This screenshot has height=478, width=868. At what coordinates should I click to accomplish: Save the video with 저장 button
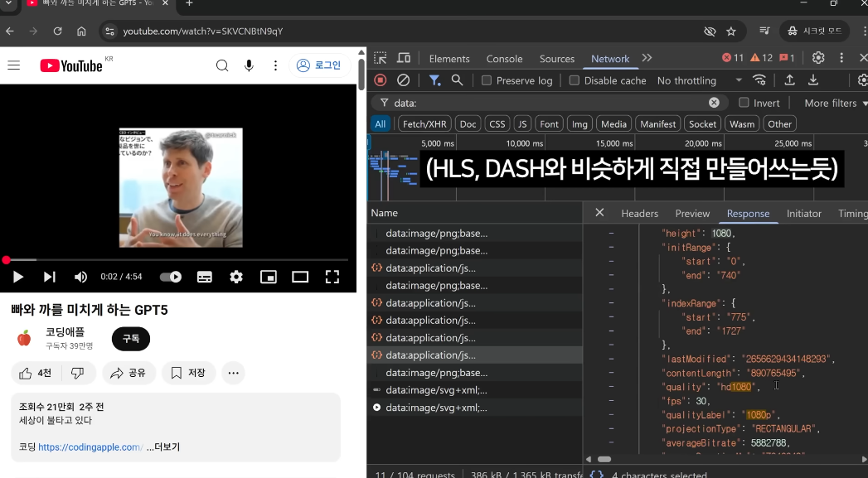pyautogui.click(x=188, y=374)
